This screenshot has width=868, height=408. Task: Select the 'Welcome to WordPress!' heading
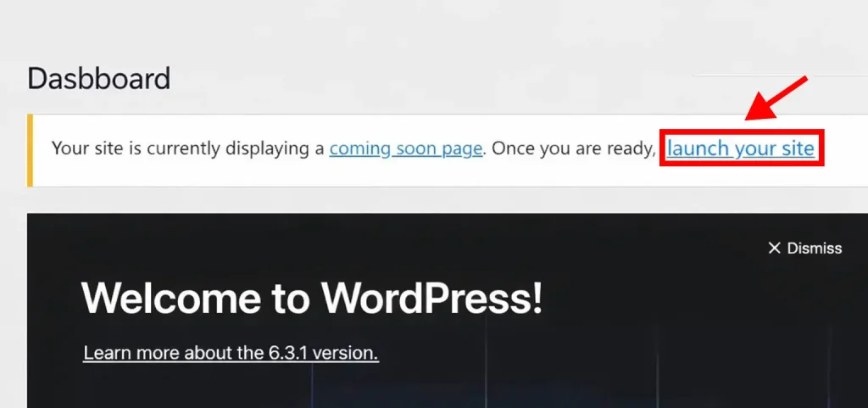(312, 298)
